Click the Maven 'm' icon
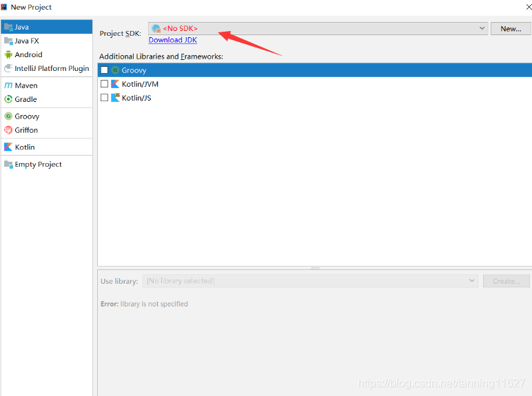Screen dimensions: 532x396 click(8, 85)
